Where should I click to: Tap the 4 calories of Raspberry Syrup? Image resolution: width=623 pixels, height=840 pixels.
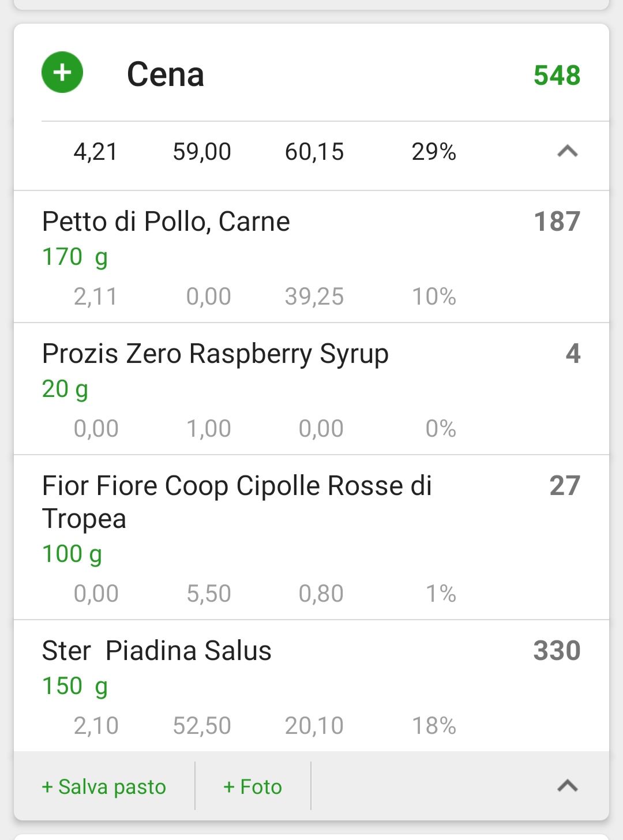(573, 354)
